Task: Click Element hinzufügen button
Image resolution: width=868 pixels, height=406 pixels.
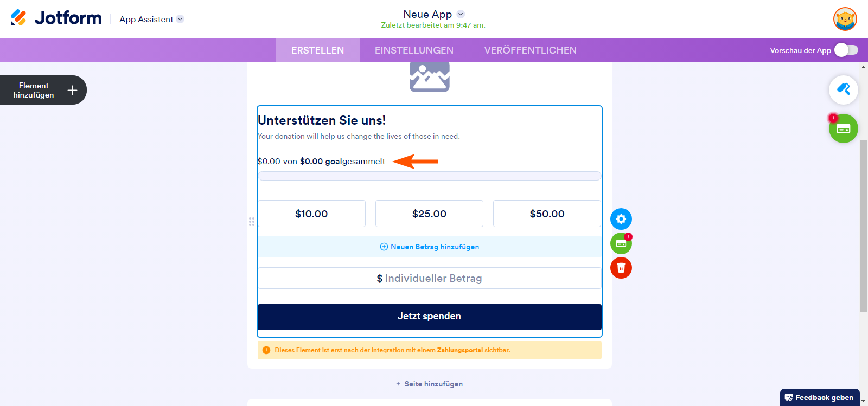Action: [x=43, y=90]
